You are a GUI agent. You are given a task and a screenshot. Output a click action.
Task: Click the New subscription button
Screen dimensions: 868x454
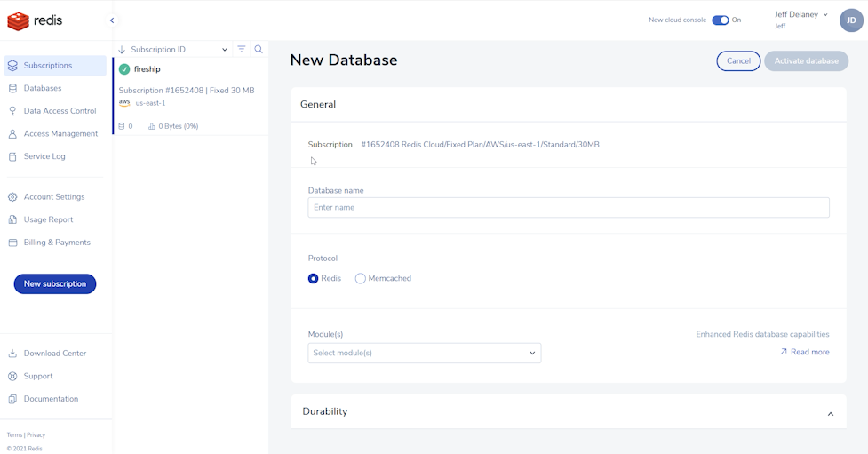pyautogui.click(x=55, y=283)
